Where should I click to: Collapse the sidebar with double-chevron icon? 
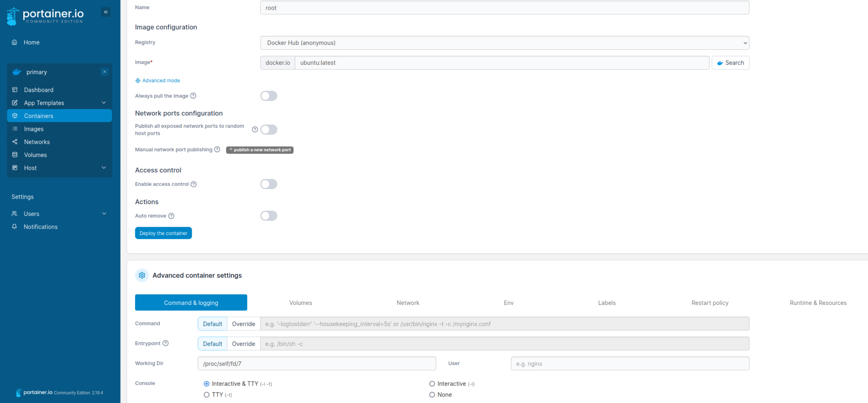[x=106, y=12]
